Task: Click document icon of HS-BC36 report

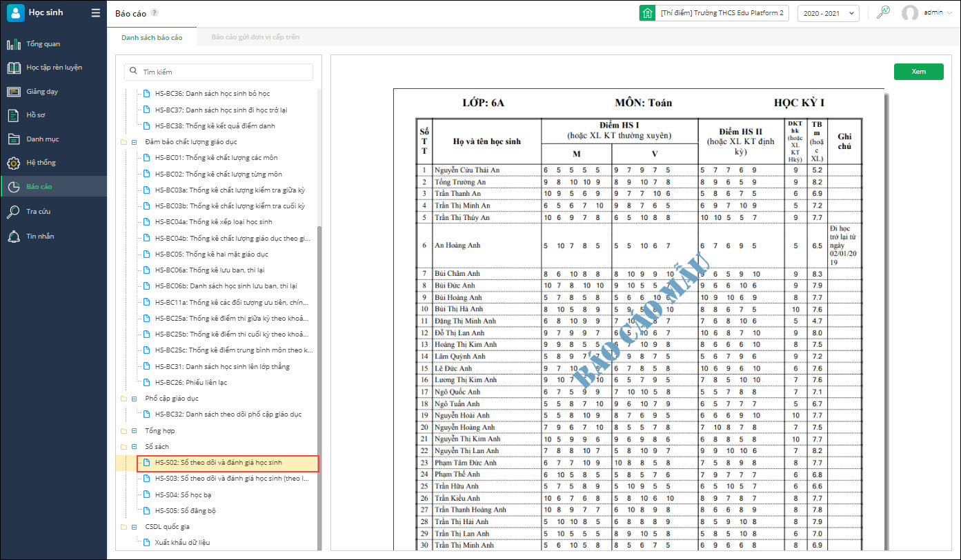Action: 146,94
